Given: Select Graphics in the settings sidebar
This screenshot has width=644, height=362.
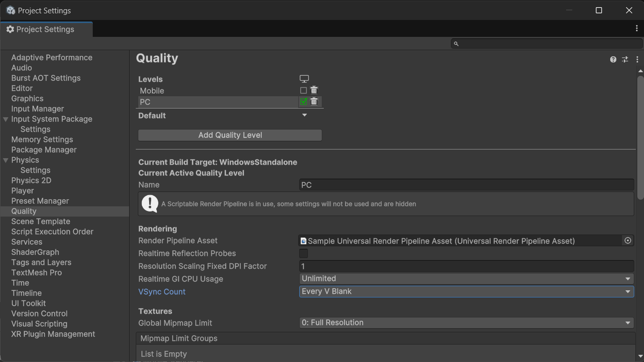Looking at the screenshot, I should (x=27, y=98).
